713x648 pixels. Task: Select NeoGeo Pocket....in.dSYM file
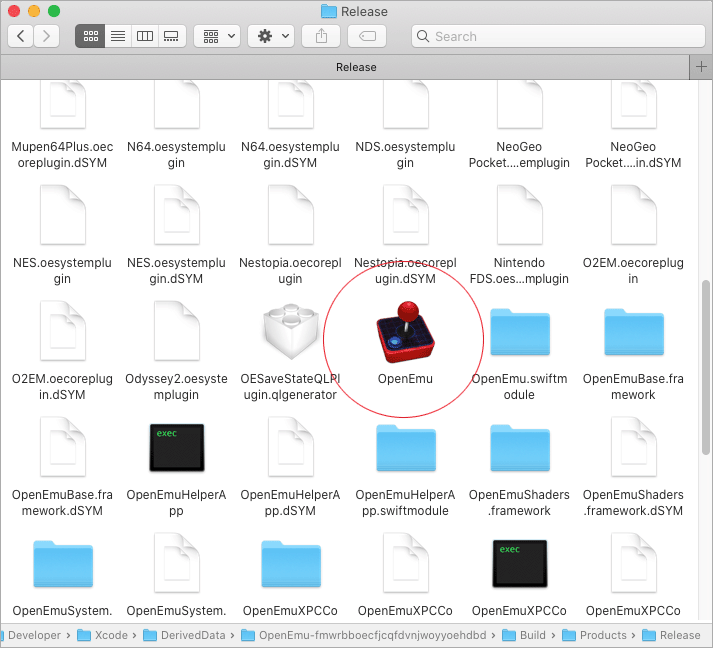[x=633, y=105]
